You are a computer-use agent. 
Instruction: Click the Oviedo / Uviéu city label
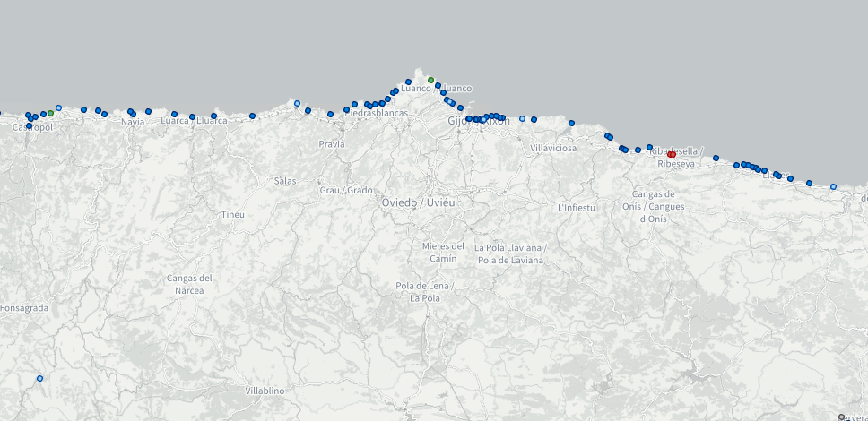[x=418, y=202]
